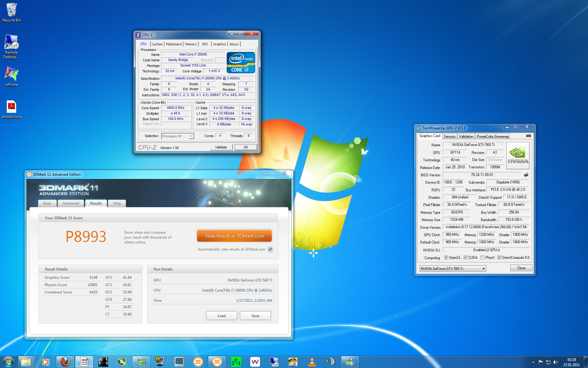Click OK in the CPU-Z window
588x368 pixels.
[x=246, y=147]
